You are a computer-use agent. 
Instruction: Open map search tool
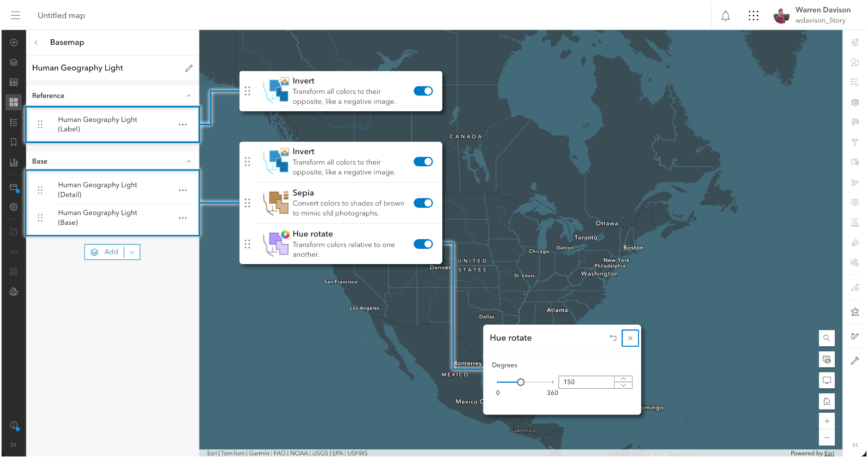827,338
